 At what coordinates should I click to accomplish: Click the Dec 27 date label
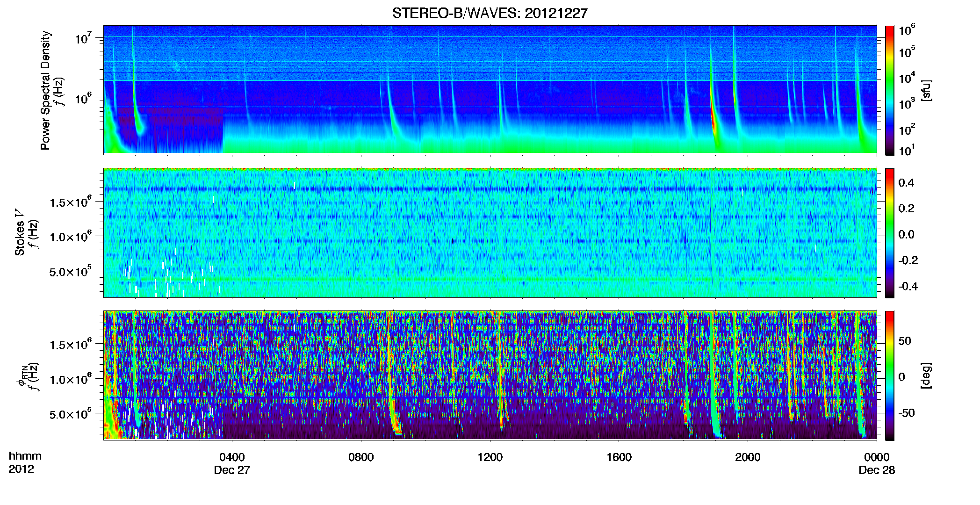232,470
